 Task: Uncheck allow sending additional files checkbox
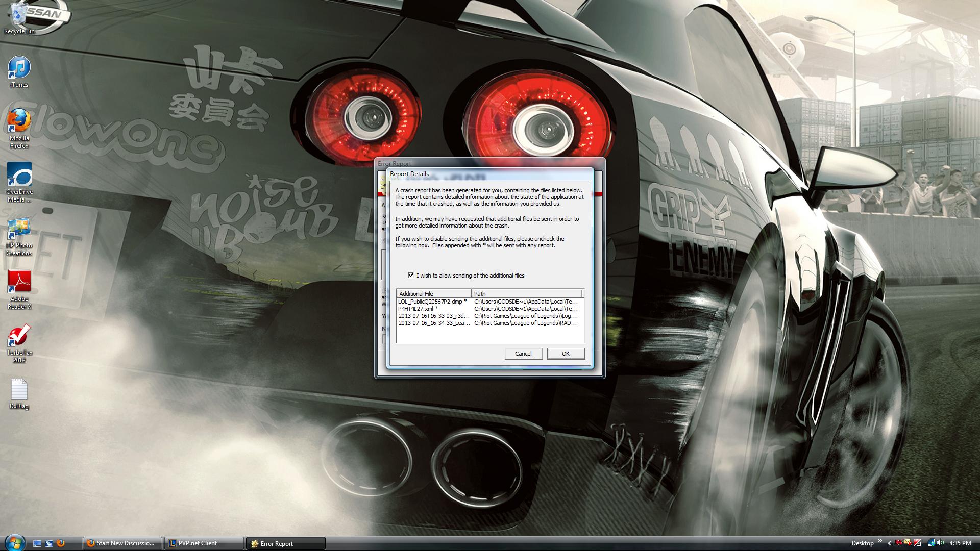point(411,275)
